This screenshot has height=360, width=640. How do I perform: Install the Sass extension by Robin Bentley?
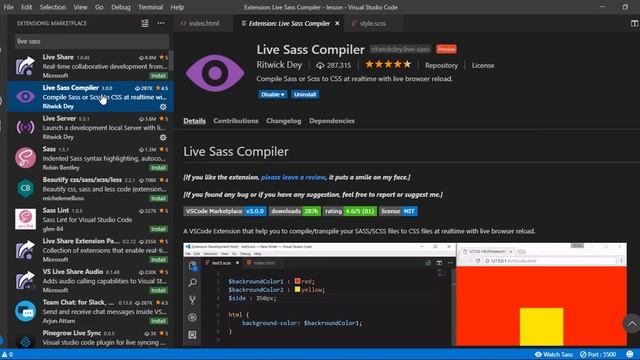pyautogui.click(x=158, y=168)
